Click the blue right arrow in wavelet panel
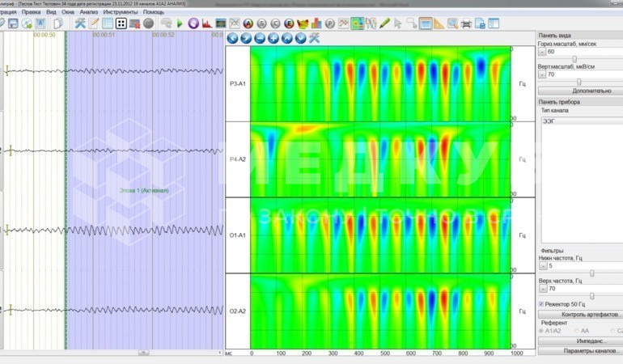This screenshot has width=623, height=364. pos(246,38)
